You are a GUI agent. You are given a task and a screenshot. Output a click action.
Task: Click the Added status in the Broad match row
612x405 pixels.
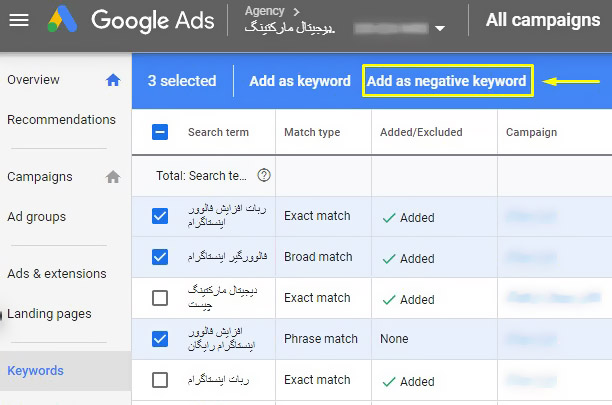[409, 258]
